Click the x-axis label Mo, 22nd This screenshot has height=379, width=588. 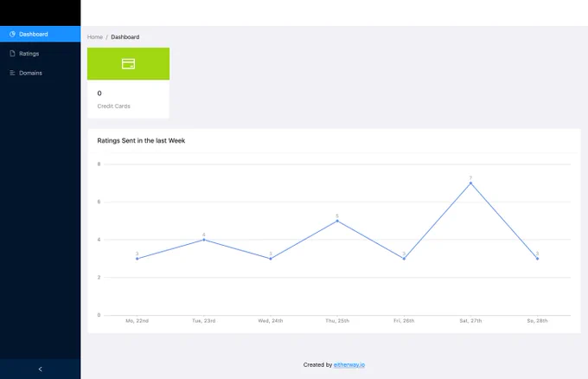137,321
